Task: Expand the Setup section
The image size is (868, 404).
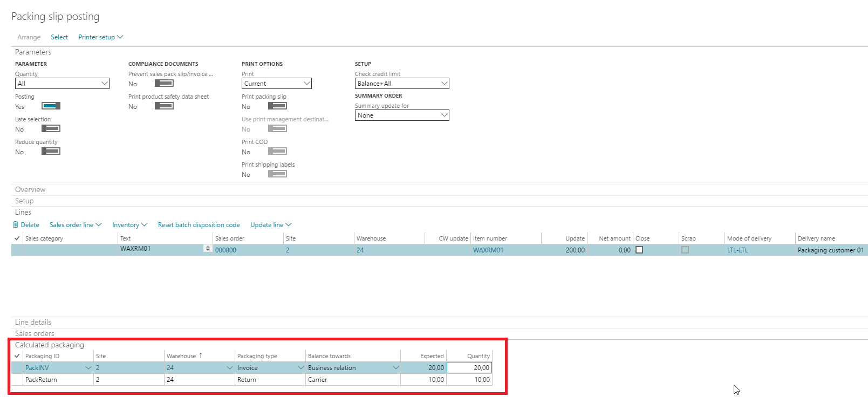Action: (x=24, y=201)
